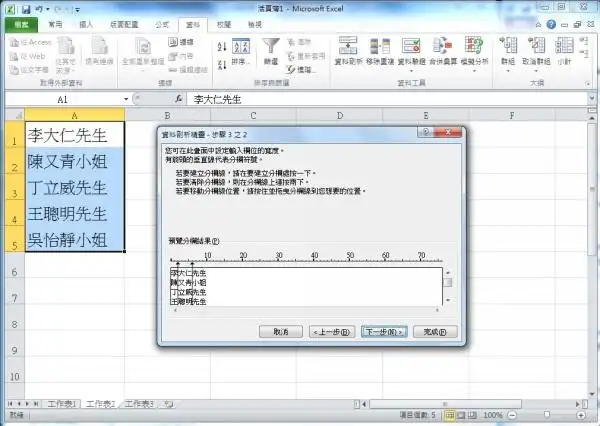Open the customize quick access toolbar menu
600x426 pixels.
pyautogui.click(x=77, y=10)
